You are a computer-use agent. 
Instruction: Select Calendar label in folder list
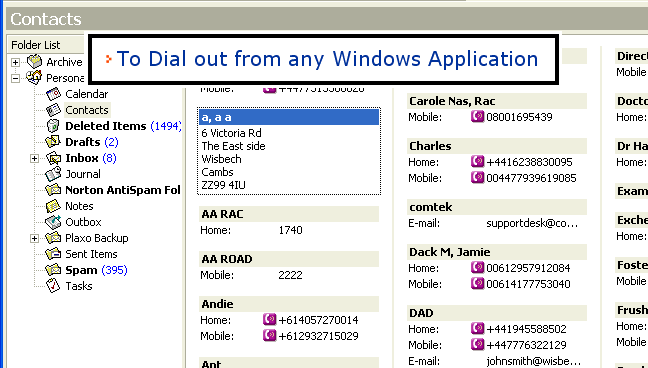pos(87,94)
